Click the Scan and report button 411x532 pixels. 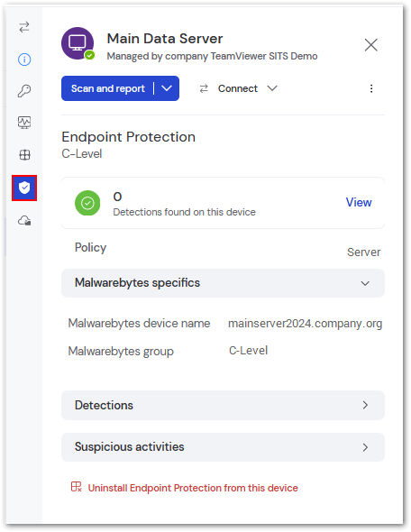(x=107, y=88)
